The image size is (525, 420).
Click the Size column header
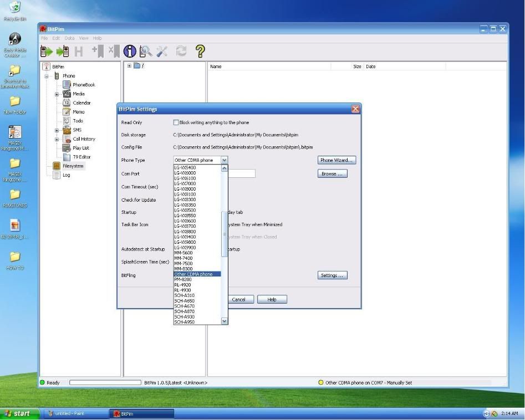coord(347,66)
